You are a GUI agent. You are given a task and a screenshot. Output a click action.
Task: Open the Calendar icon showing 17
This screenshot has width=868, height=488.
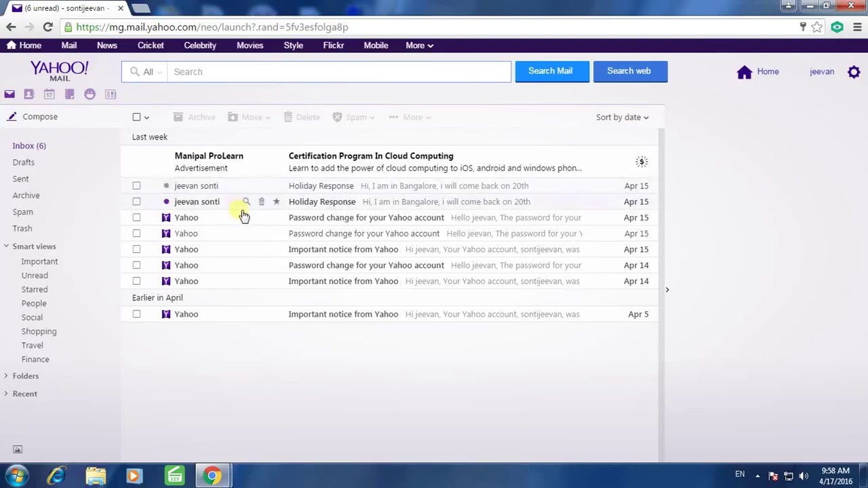pos(49,94)
